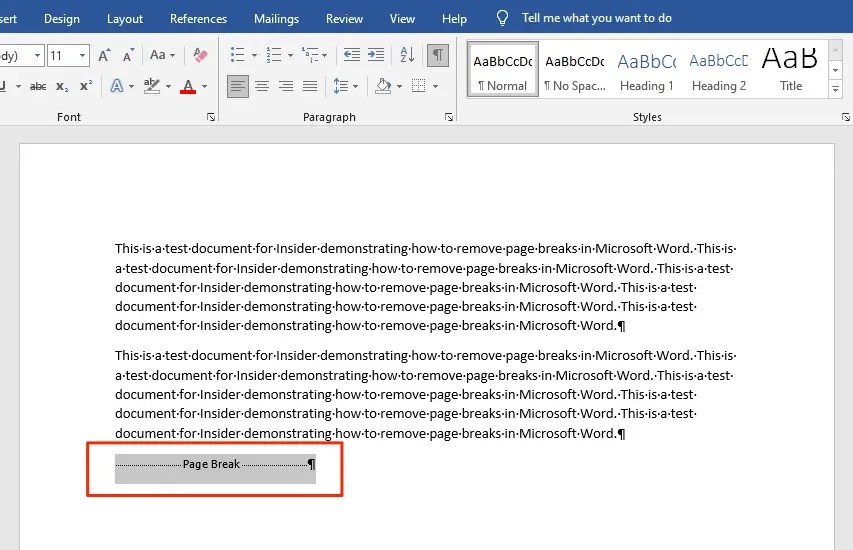This screenshot has height=550, width=853.
Task: Expand line spacing dropdown arrow
Action: point(355,86)
